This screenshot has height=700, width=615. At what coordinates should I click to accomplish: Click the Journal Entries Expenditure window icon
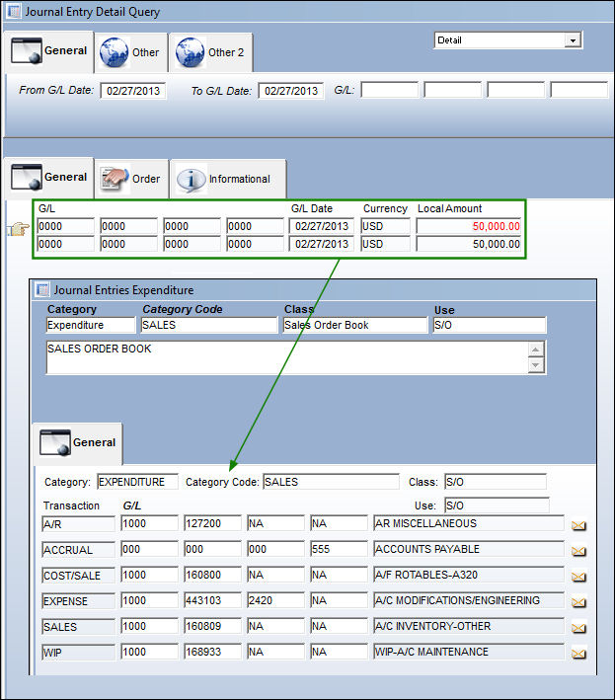(x=42, y=289)
